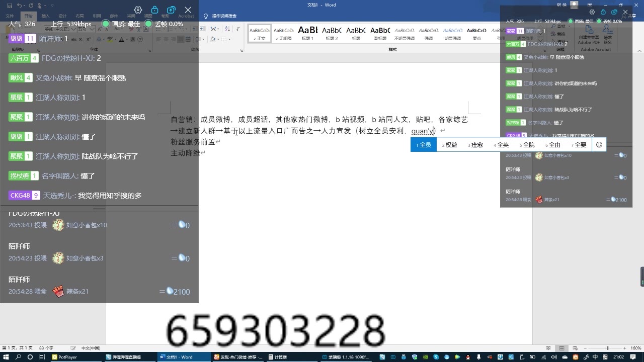Click 160% zoom level
The image size is (644, 362).
point(636,348)
